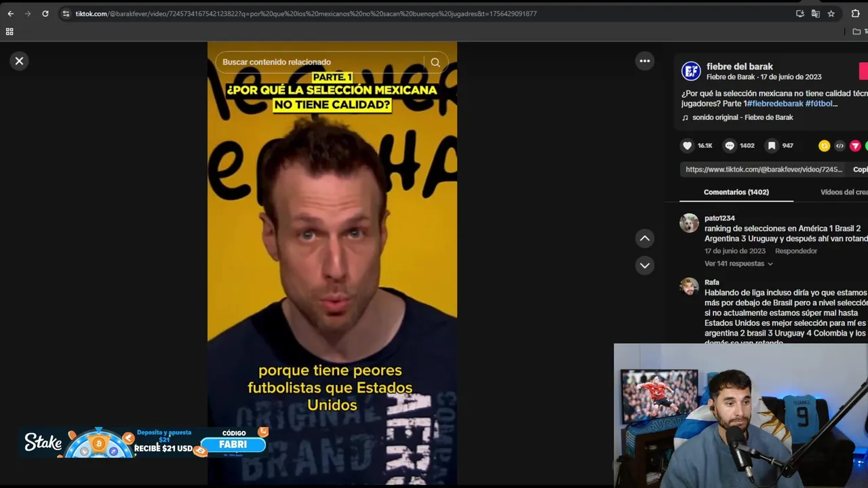
Task: Bookmark this page with the star icon
Action: coord(831,14)
